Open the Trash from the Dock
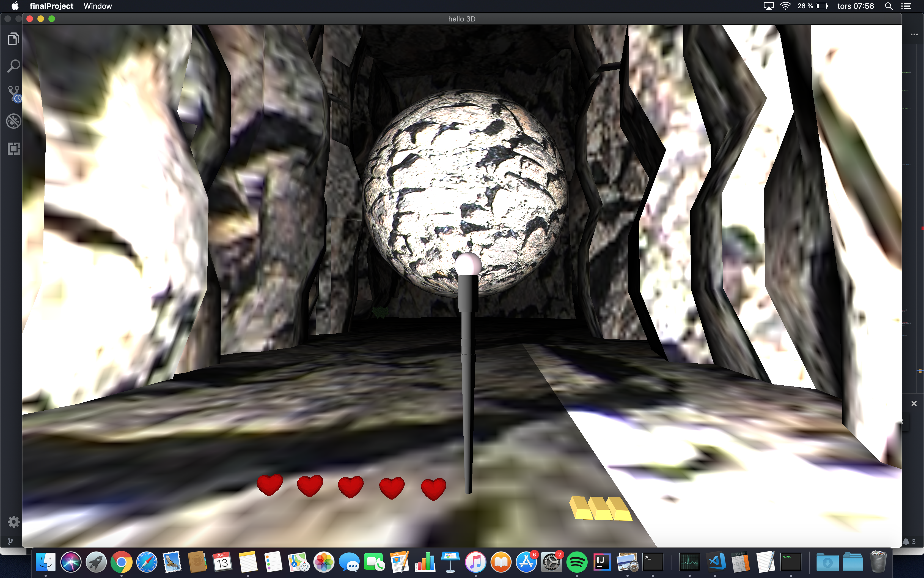The image size is (924, 578). 878,562
